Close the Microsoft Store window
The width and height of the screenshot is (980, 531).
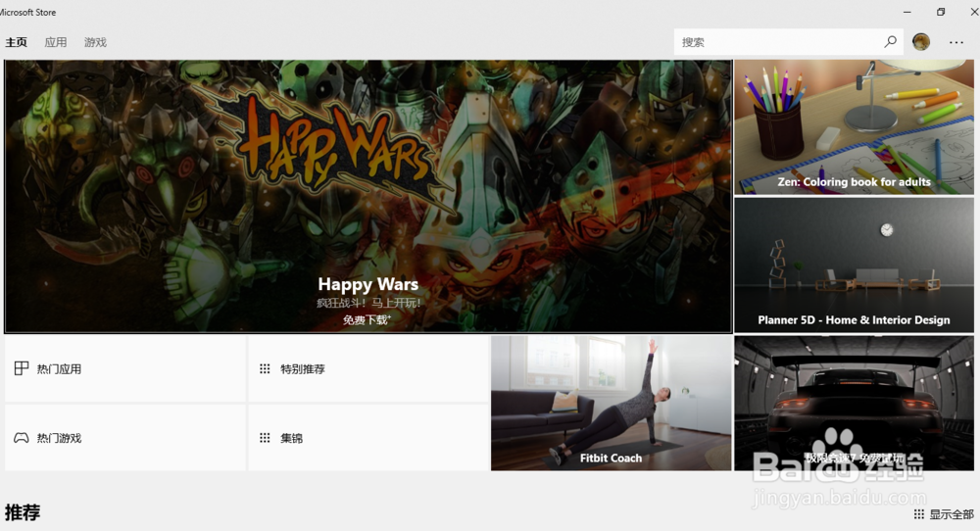click(974, 12)
